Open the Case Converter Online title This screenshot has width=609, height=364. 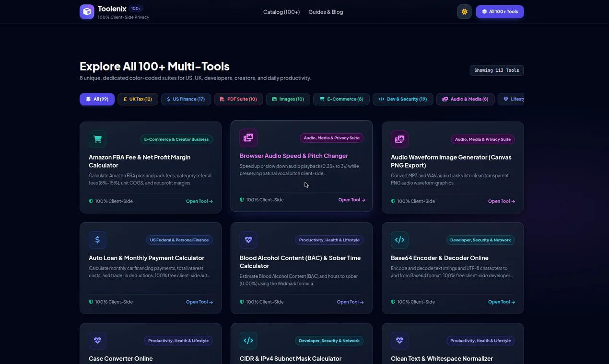click(121, 359)
